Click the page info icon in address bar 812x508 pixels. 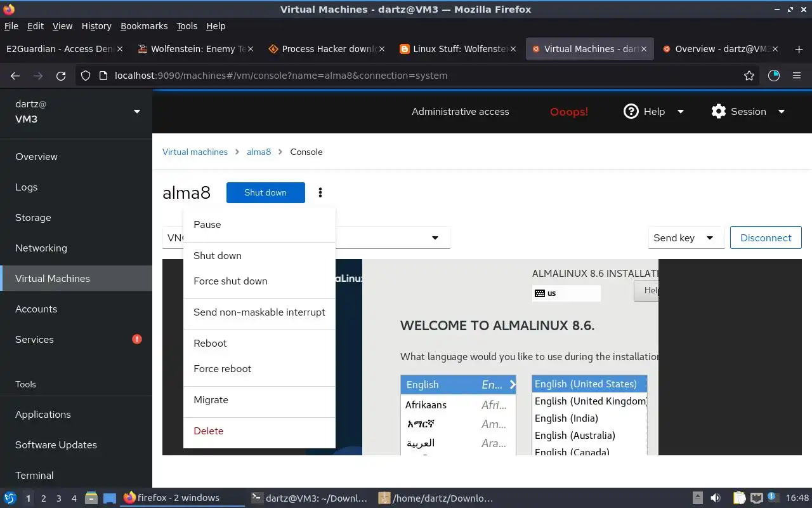(x=103, y=76)
